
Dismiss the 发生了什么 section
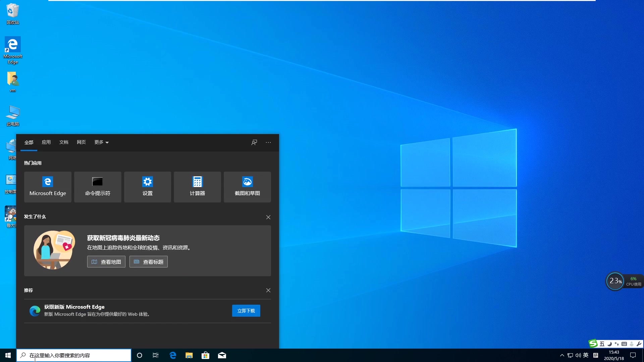tap(268, 217)
